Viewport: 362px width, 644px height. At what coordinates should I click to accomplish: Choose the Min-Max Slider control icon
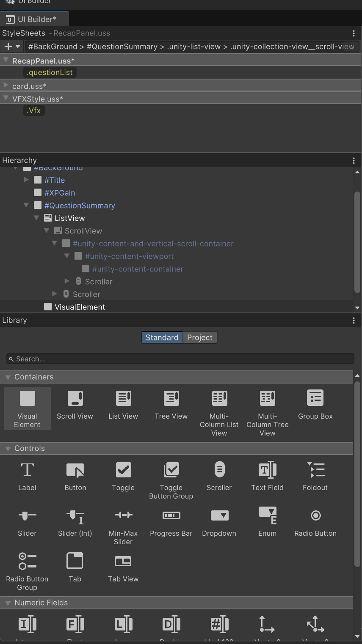tap(123, 515)
